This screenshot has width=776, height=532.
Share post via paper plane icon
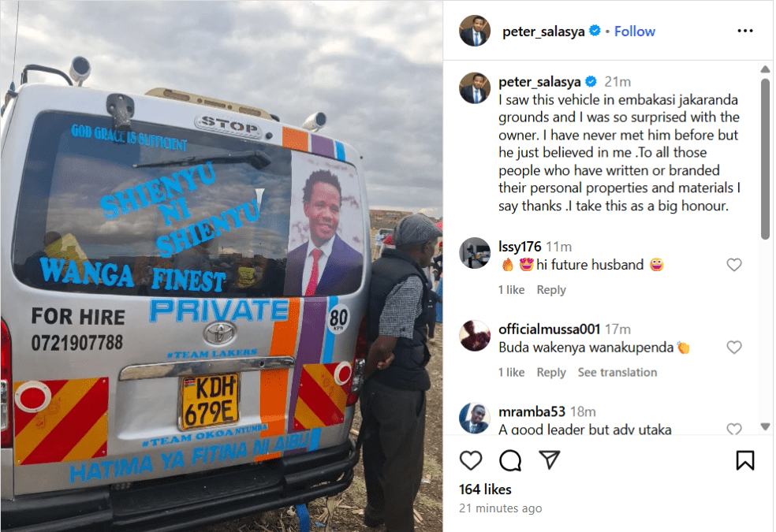click(550, 459)
